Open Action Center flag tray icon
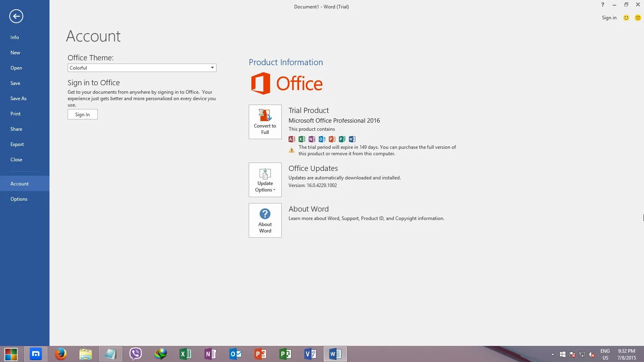The image size is (644, 362). tap(572, 354)
